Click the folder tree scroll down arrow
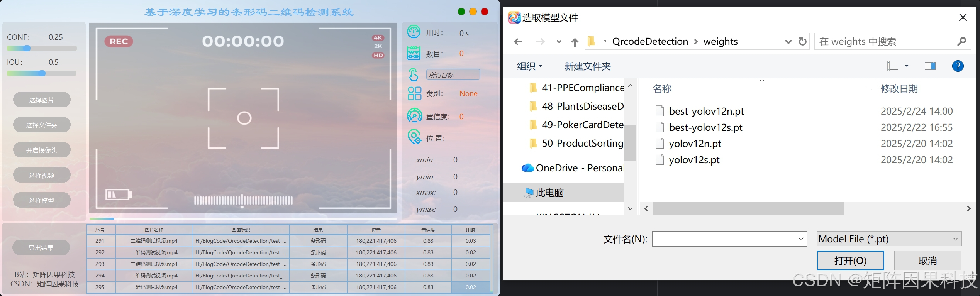The width and height of the screenshot is (980, 296). coord(630,208)
